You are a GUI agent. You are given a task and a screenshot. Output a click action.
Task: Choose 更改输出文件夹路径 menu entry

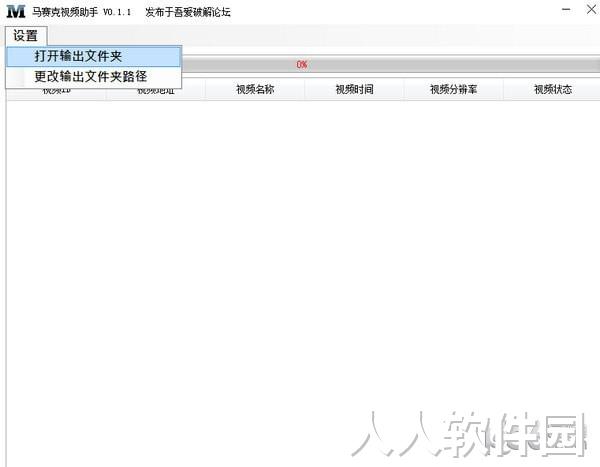(x=94, y=77)
